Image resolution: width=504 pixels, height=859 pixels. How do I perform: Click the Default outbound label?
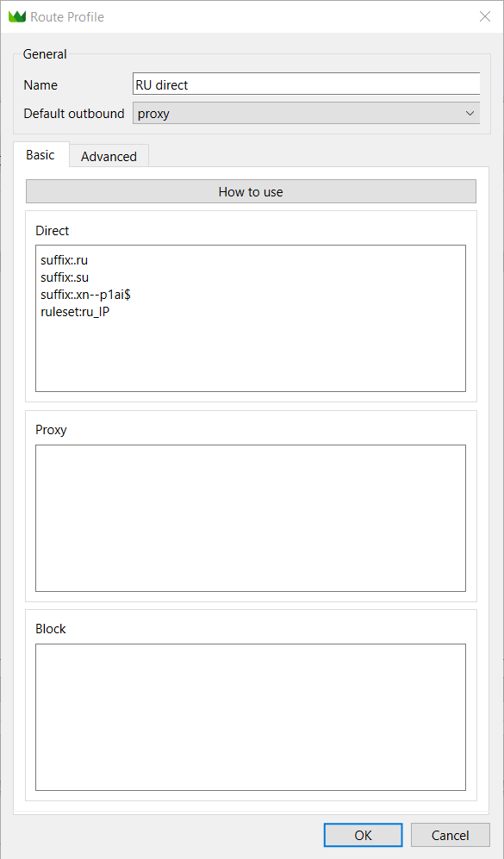tap(74, 114)
